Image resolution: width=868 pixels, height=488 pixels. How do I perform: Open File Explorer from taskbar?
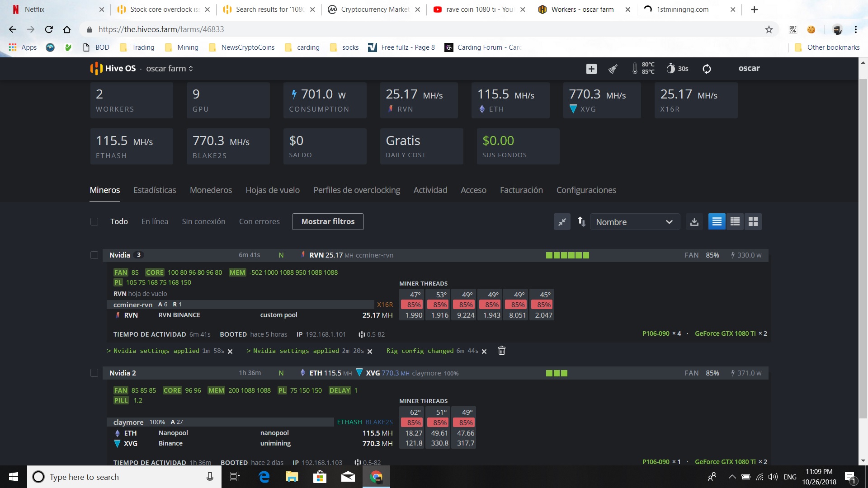(292, 477)
